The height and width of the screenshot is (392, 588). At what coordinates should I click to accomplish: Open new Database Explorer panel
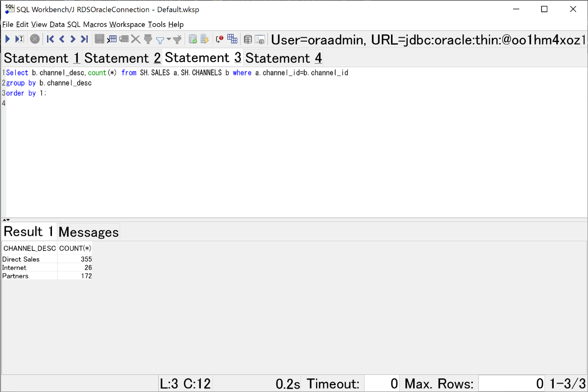coord(260,39)
